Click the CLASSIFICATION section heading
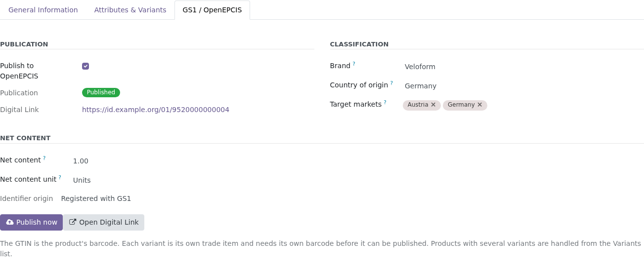Image resolution: width=644 pixels, height=275 pixels. 359,44
